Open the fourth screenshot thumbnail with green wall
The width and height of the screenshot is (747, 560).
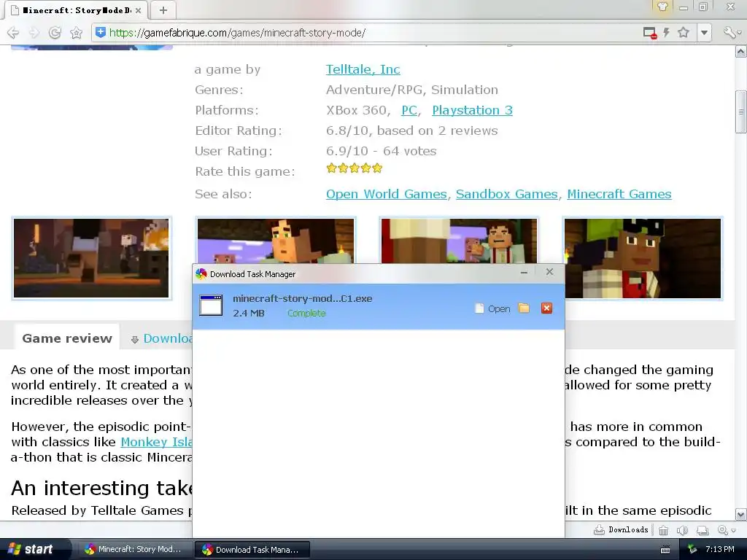click(642, 258)
